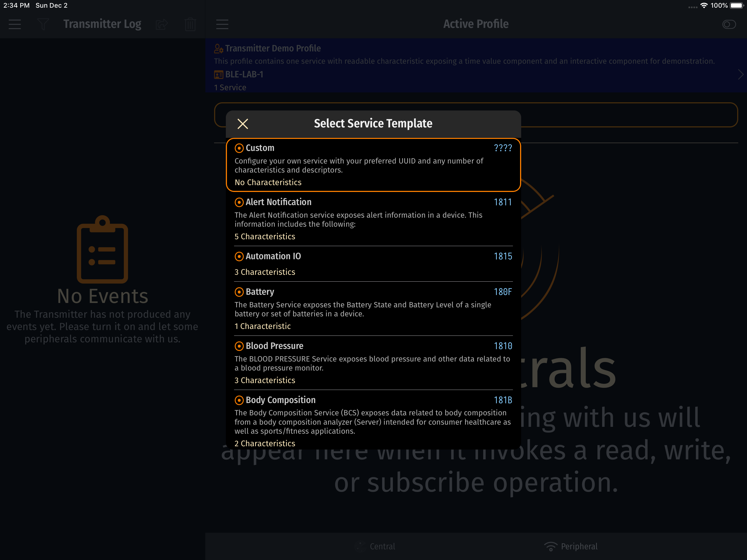Choose the Automation IO template

(273, 256)
